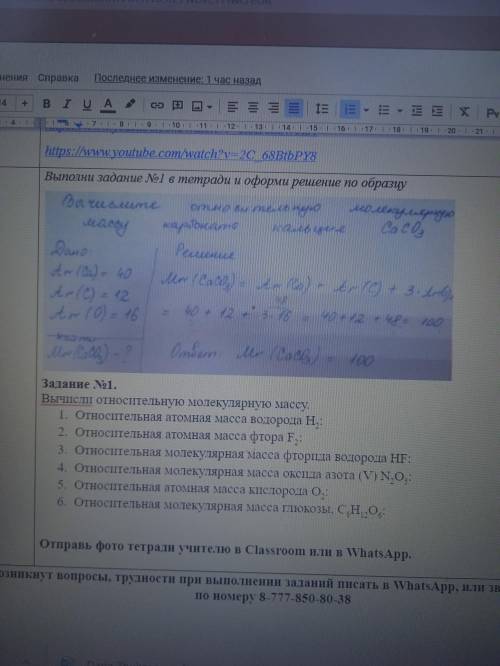Click the 'Отправь фото тетради учителю' line
500x666 pixels.
226,548
